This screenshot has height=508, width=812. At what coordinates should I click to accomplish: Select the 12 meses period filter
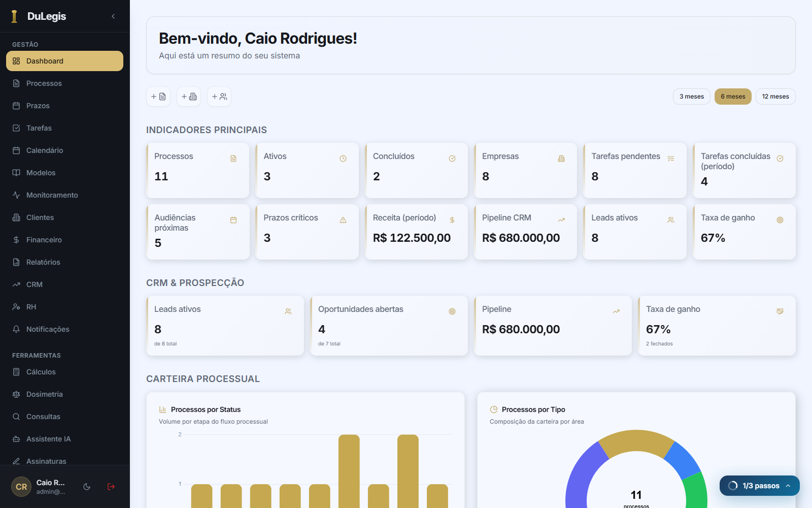click(x=775, y=97)
